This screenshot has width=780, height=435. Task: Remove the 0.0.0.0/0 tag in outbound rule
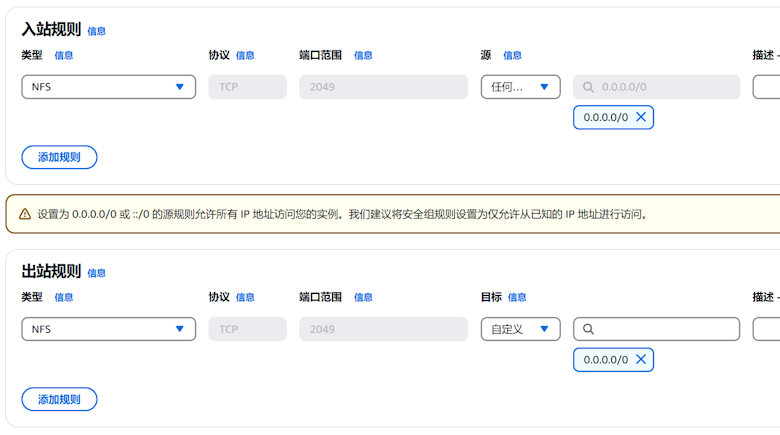(641, 359)
